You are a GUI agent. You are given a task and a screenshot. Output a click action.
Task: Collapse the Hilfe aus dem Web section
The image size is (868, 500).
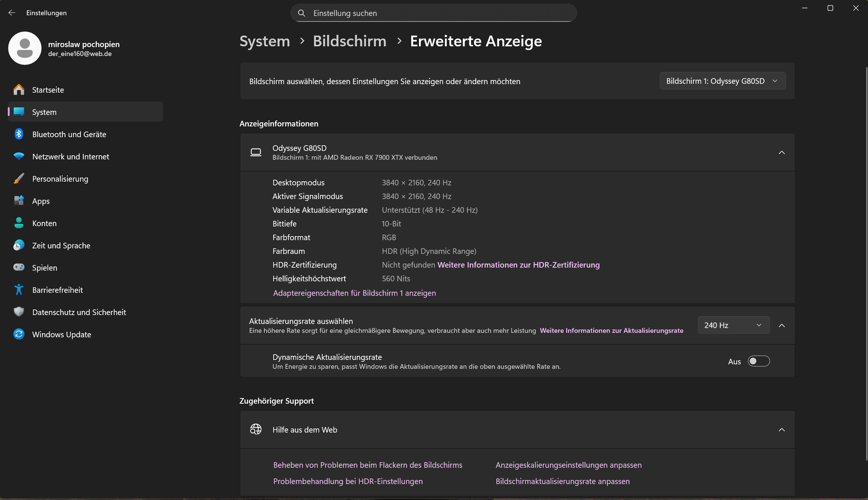click(x=782, y=430)
